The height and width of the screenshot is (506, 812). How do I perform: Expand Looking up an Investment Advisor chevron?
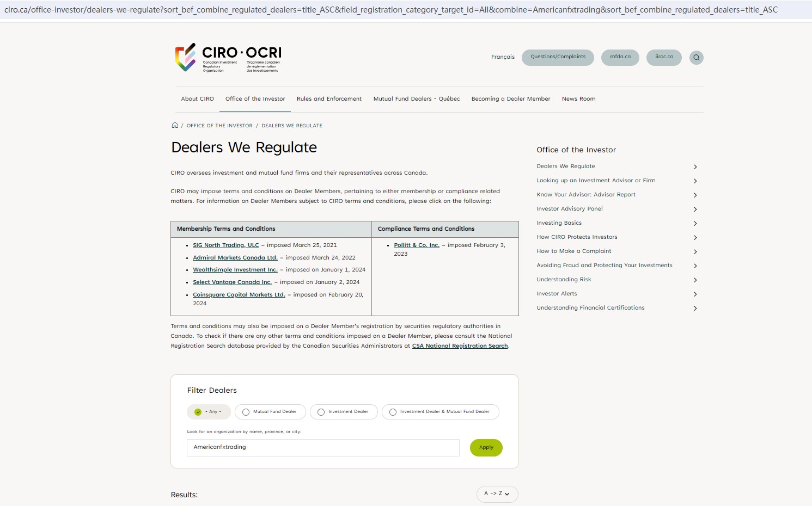click(695, 181)
